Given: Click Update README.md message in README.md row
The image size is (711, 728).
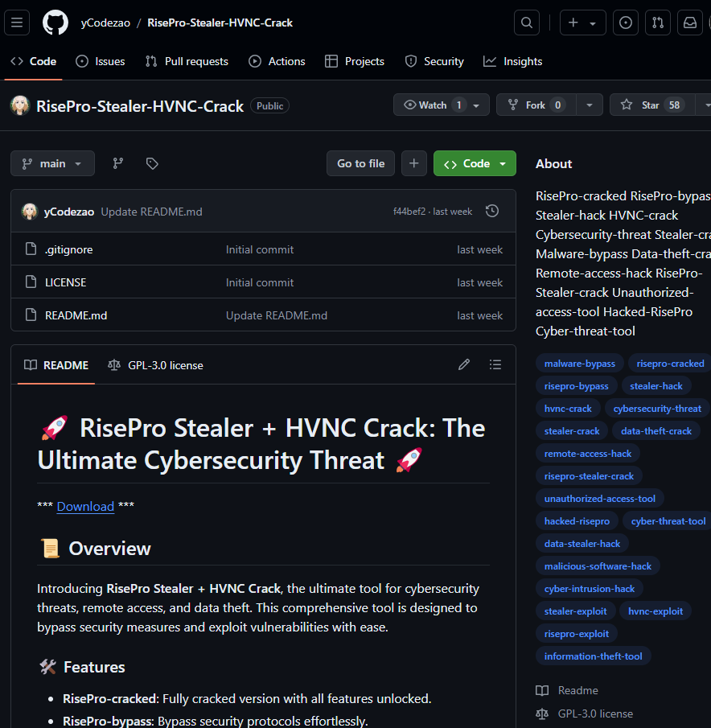Looking at the screenshot, I should tap(276, 315).
